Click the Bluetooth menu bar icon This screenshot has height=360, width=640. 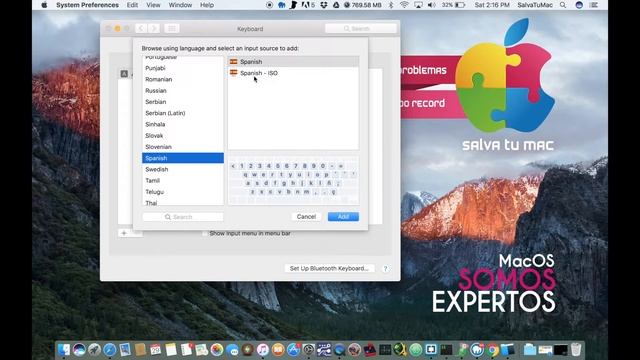point(391,5)
